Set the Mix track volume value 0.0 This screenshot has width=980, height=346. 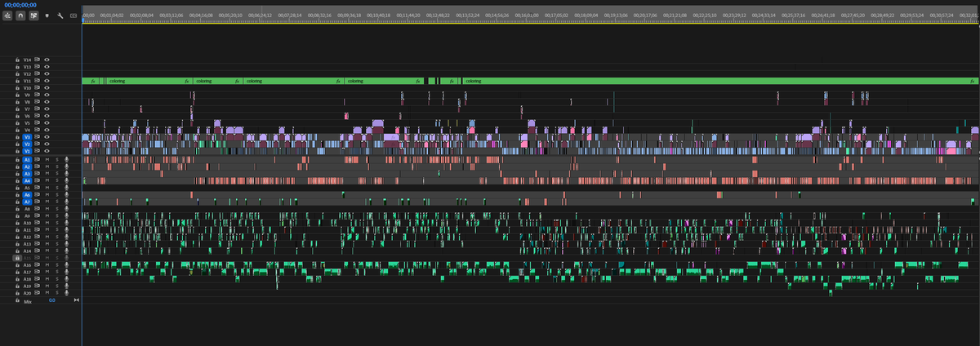point(52,301)
